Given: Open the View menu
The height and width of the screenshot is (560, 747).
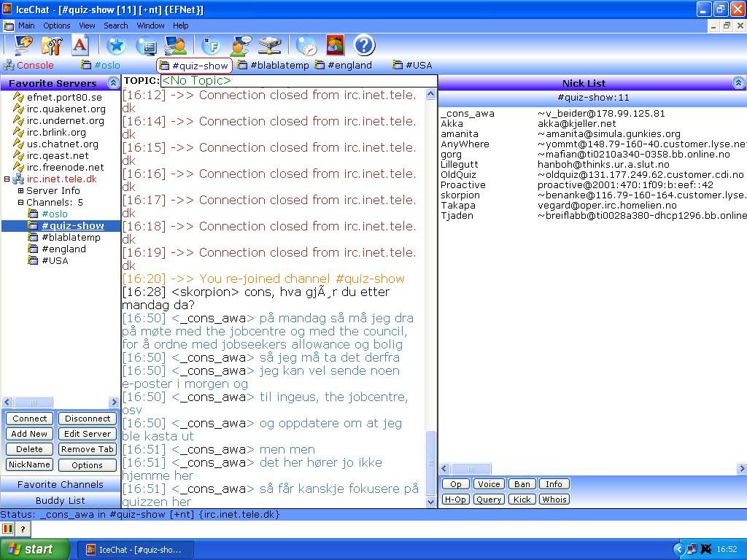Looking at the screenshot, I should click(x=87, y=26).
